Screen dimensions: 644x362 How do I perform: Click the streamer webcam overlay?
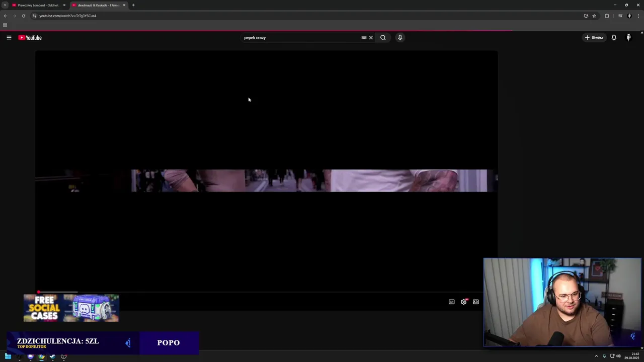tap(562, 303)
